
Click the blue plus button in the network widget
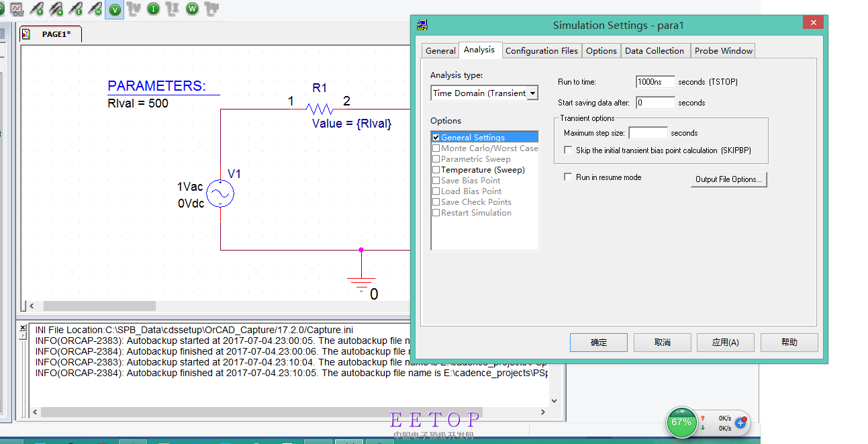pos(740,423)
